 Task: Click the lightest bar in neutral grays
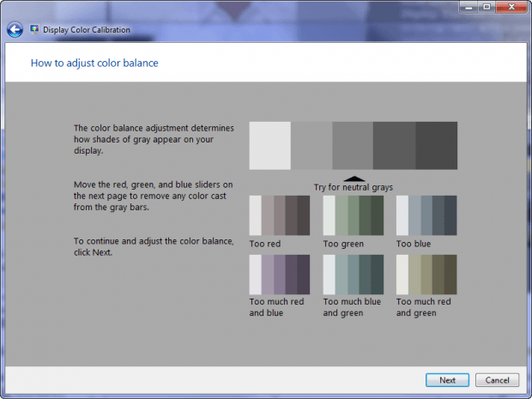point(270,146)
